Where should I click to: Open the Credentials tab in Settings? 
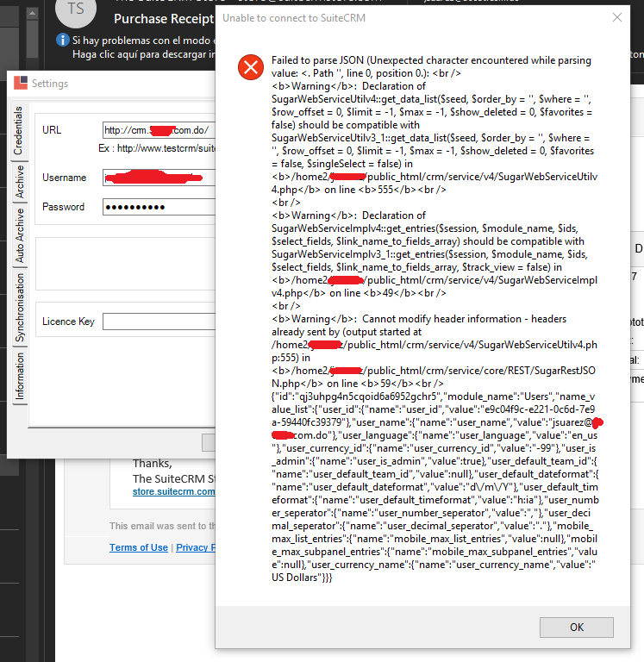[x=18, y=130]
